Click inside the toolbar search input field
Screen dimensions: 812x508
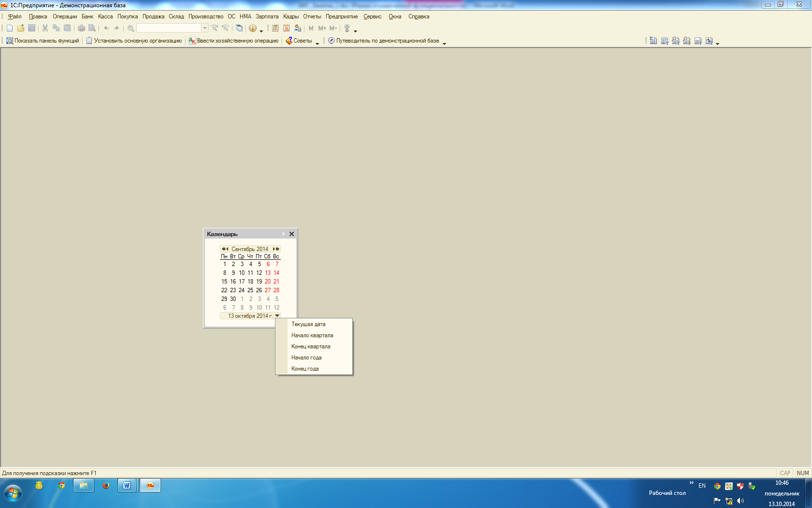point(169,28)
